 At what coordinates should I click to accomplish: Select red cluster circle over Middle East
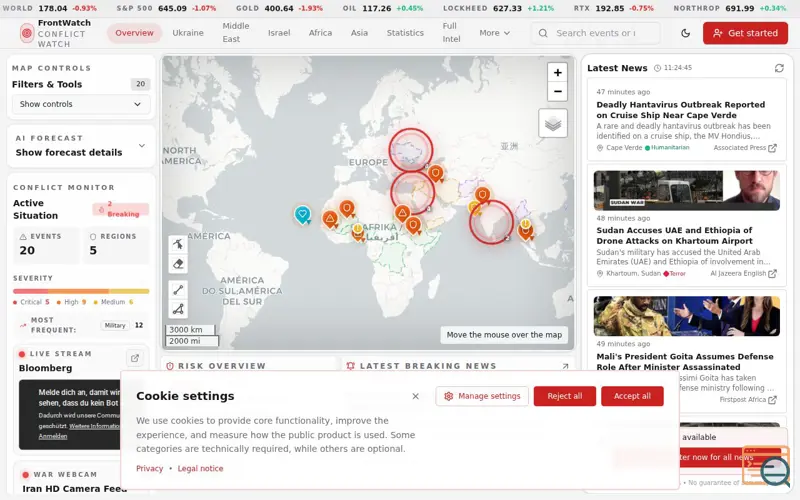tap(413, 192)
